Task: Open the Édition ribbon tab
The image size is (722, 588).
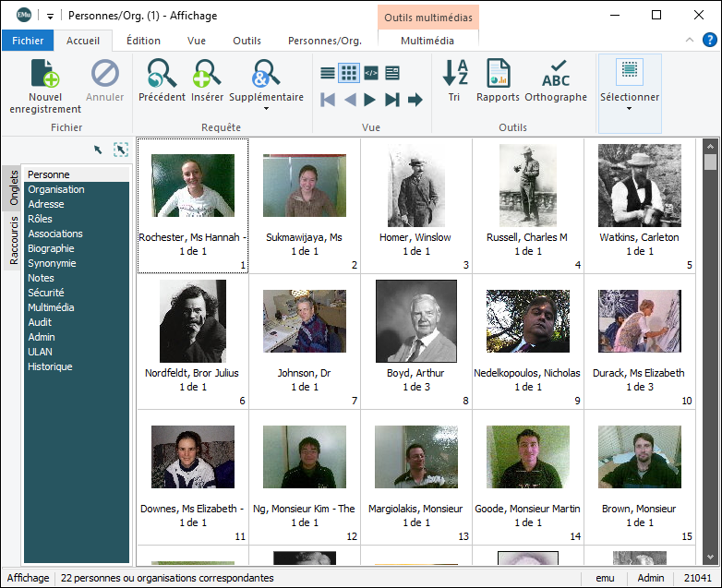Action: (x=143, y=41)
